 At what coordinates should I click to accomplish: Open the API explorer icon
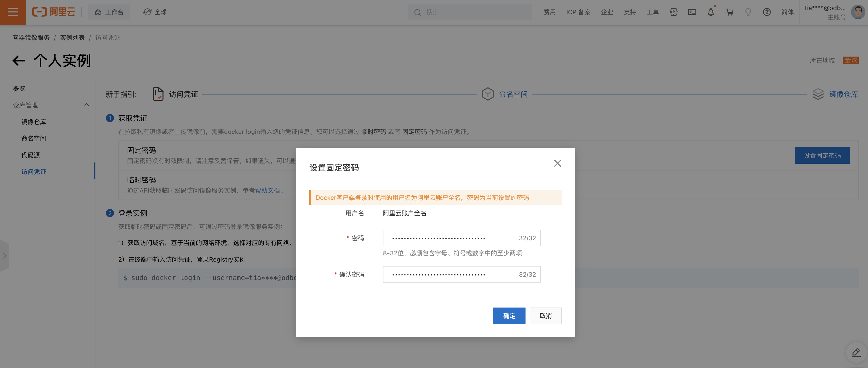point(673,12)
